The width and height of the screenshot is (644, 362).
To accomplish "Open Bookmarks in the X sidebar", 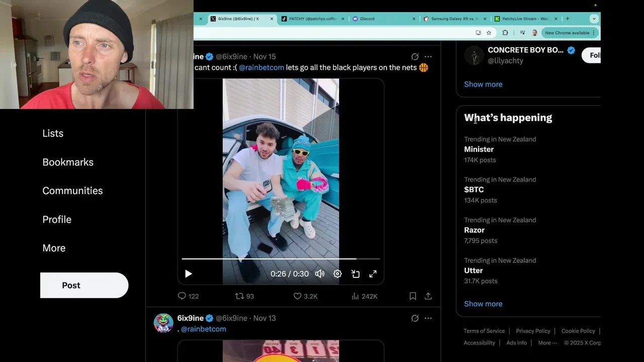I will click(68, 162).
